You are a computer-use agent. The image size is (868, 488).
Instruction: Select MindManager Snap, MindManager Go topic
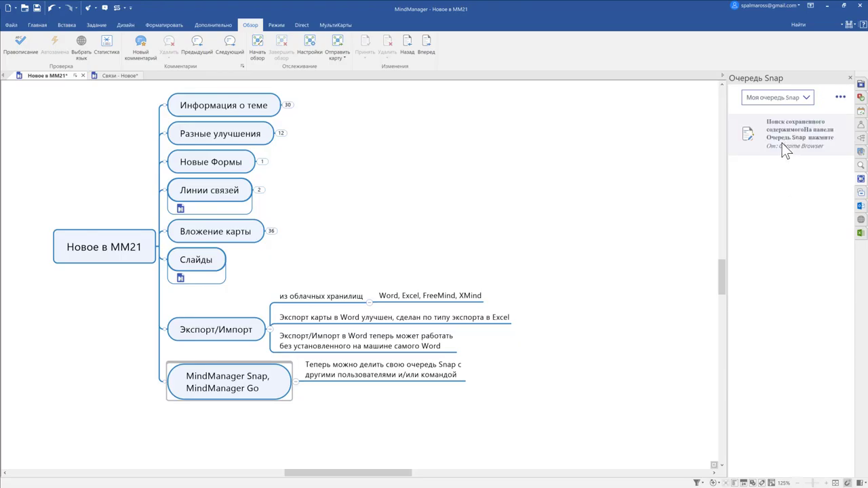pyautogui.click(x=229, y=382)
